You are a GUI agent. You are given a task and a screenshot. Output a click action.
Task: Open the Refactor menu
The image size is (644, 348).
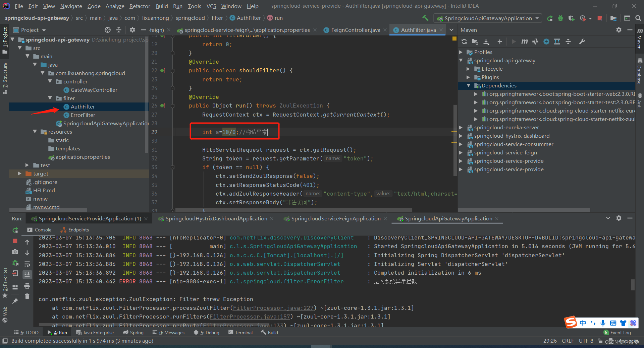(x=140, y=6)
